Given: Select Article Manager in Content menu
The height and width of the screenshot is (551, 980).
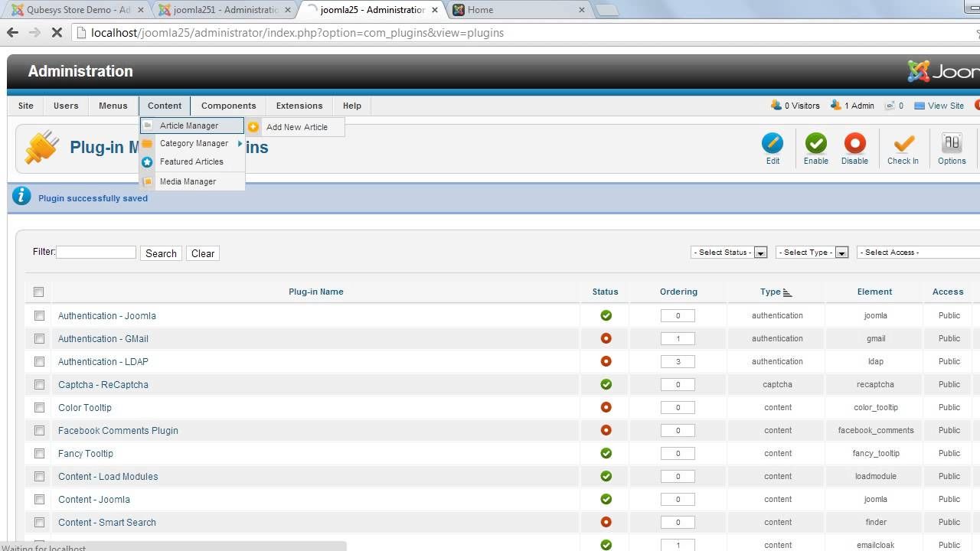Looking at the screenshot, I should tap(192, 126).
